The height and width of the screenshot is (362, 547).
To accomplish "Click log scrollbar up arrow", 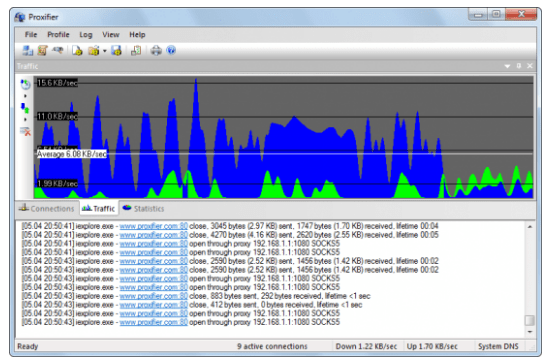I will click(530, 227).
